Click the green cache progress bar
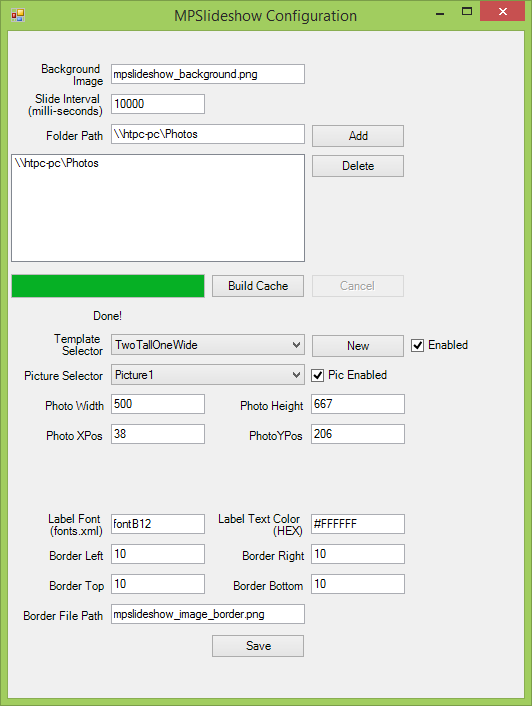Viewport: 532px width, 708px height. [x=108, y=286]
